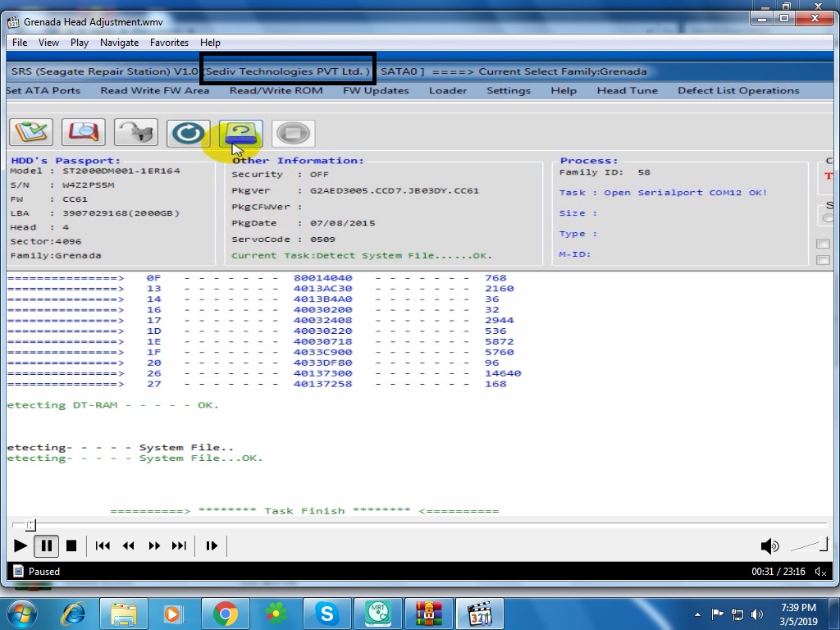Open Windows Media Player taskbar icon

[x=172, y=614]
